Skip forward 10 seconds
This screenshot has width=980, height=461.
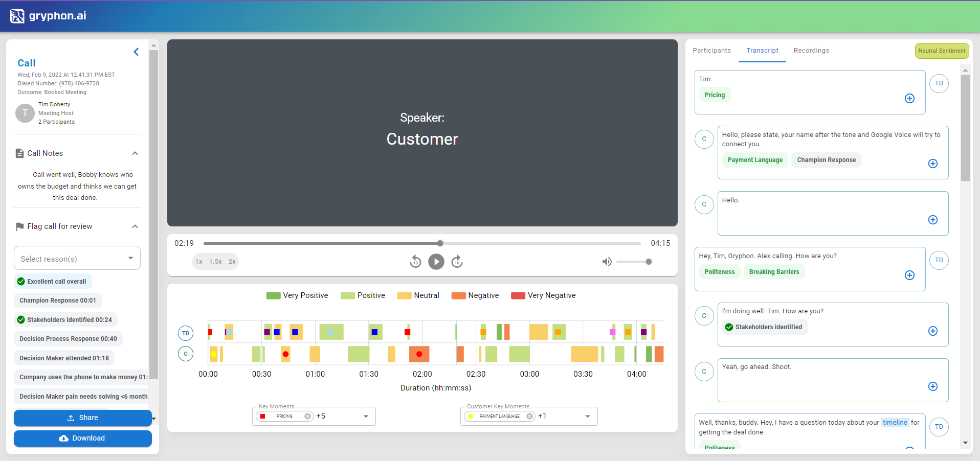pyautogui.click(x=457, y=262)
